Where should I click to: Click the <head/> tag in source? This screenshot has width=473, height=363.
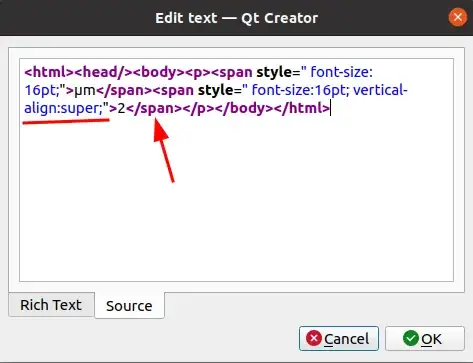tap(103, 72)
